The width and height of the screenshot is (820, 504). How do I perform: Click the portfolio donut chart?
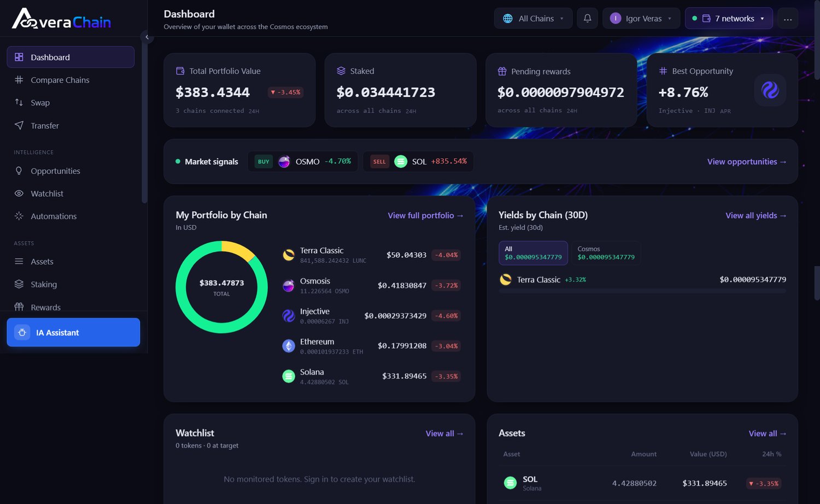point(221,287)
